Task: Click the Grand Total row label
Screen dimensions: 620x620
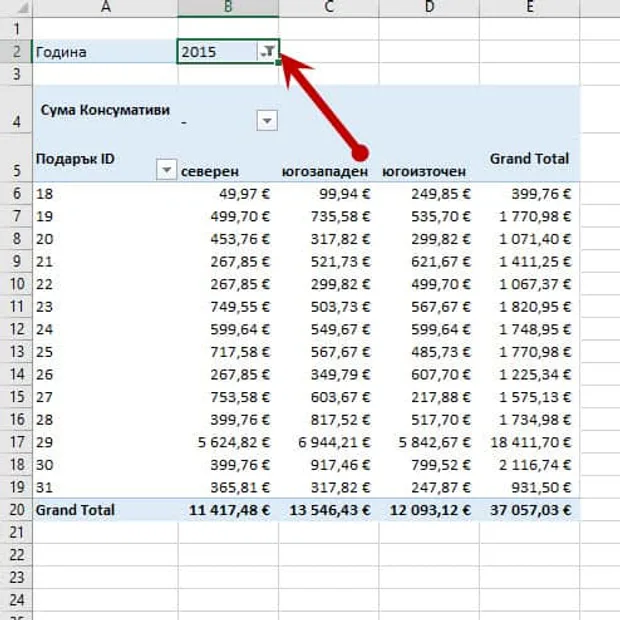Action: click(105, 510)
